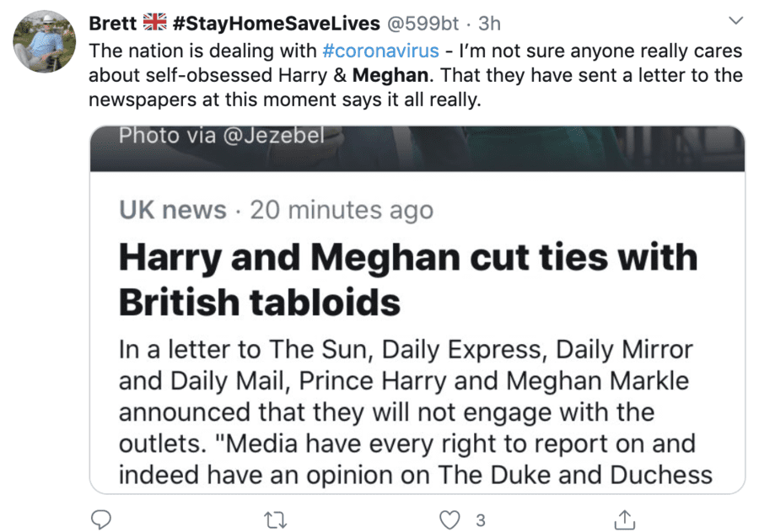Viewport: 759px width, 532px height.
Task: Click the '20 minutes ago' article time
Action: tap(341, 210)
